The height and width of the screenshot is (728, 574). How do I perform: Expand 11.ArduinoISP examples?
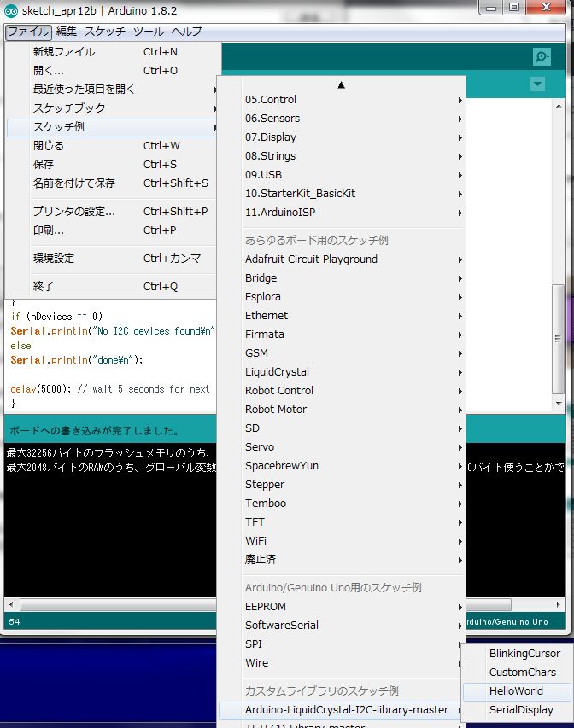click(x=342, y=213)
